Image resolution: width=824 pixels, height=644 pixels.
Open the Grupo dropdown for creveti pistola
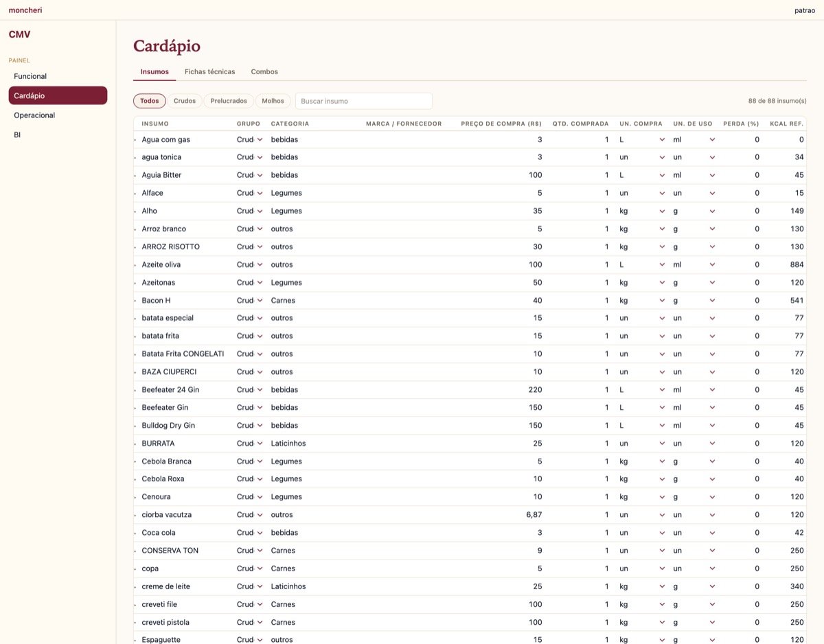pos(250,622)
